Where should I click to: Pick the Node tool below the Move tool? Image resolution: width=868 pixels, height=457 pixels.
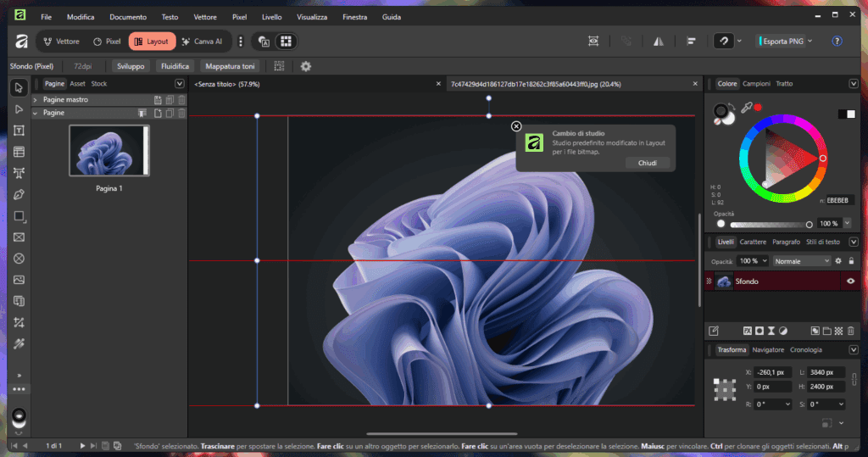tap(19, 109)
